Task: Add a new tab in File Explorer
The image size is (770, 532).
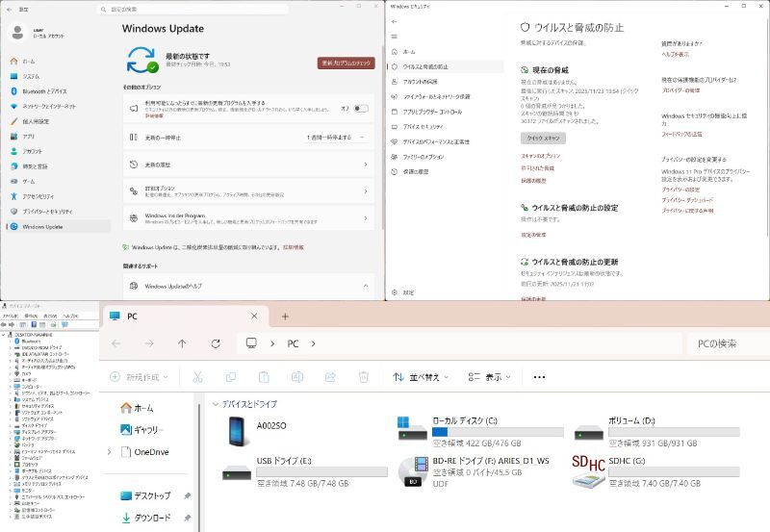Action: [x=285, y=317]
